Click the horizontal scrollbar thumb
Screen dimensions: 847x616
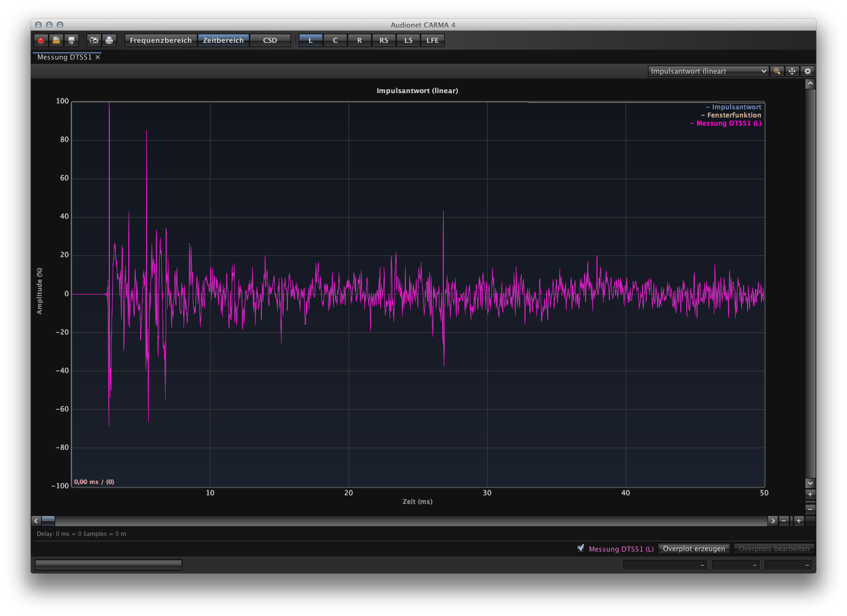[x=48, y=521]
